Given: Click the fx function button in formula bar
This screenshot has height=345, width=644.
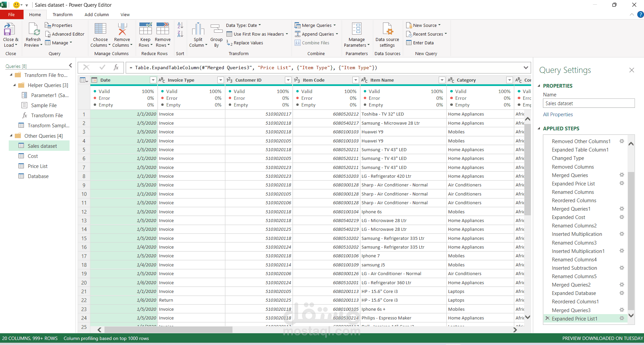Looking at the screenshot, I should click(116, 68).
